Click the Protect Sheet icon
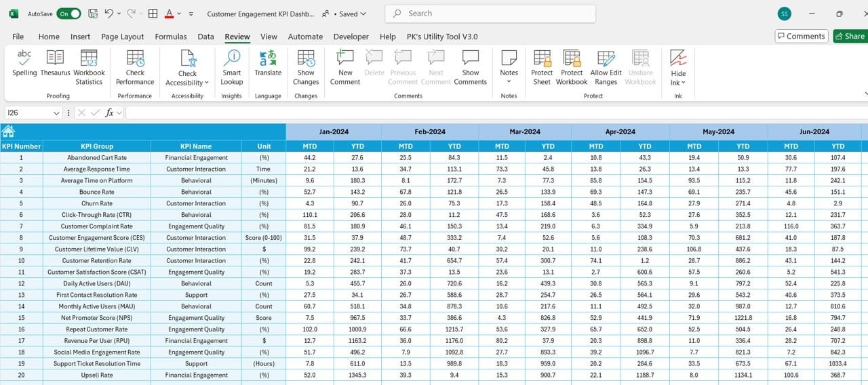Image resolution: width=868 pixels, height=385 pixels. click(x=542, y=67)
